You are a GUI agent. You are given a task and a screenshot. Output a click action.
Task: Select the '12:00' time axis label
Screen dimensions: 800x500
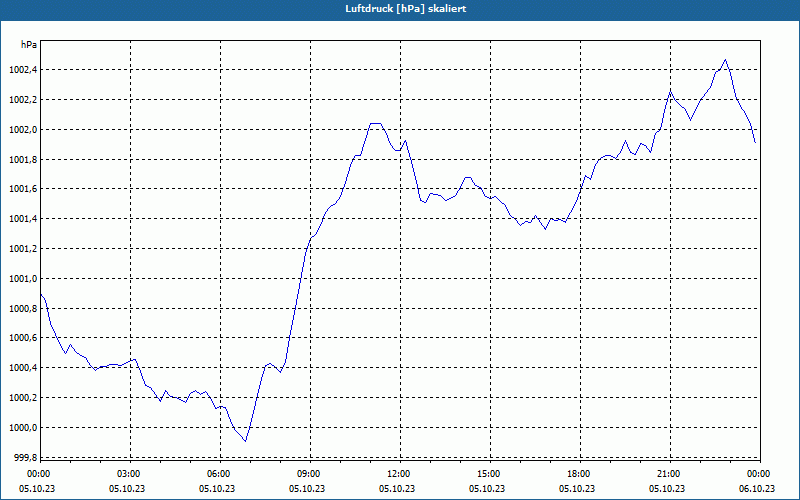398,474
